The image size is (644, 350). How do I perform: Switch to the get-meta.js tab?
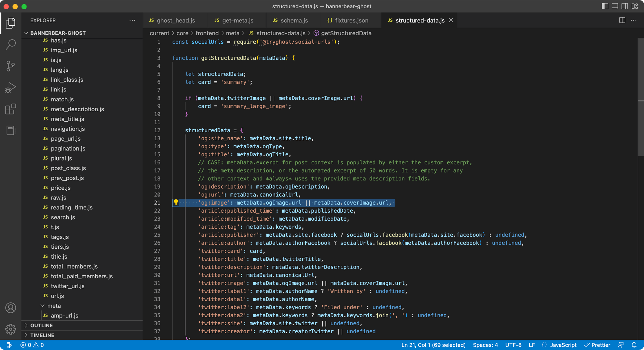[237, 20]
